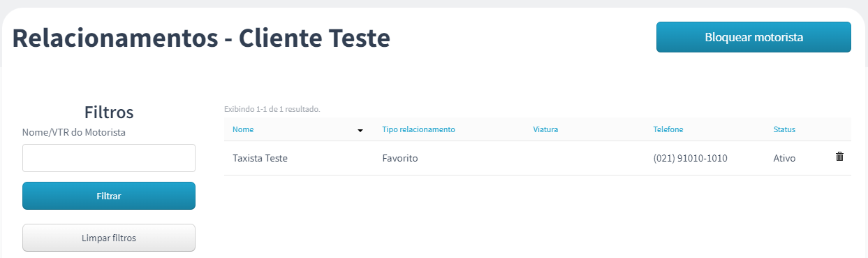The width and height of the screenshot is (868, 258).
Task: Select the phone number (021) 91010-1010
Action: tap(691, 158)
